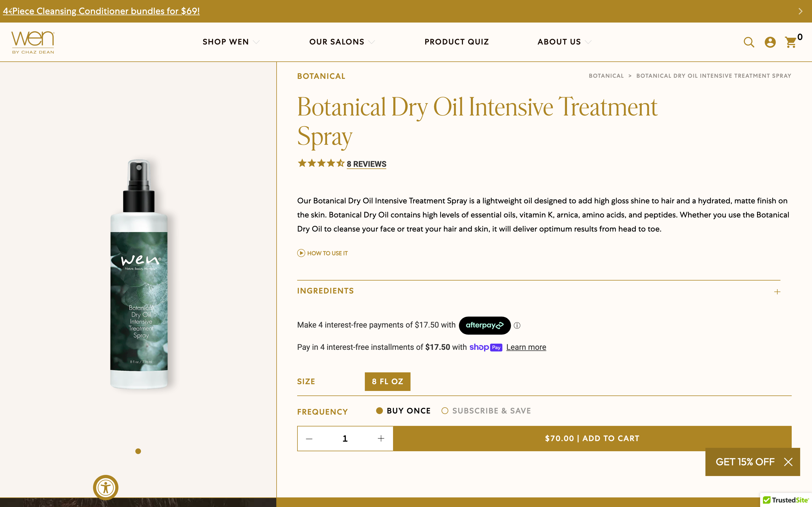Advance the announcement banner with right arrow
This screenshot has width=812, height=507.
(x=800, y=11)
